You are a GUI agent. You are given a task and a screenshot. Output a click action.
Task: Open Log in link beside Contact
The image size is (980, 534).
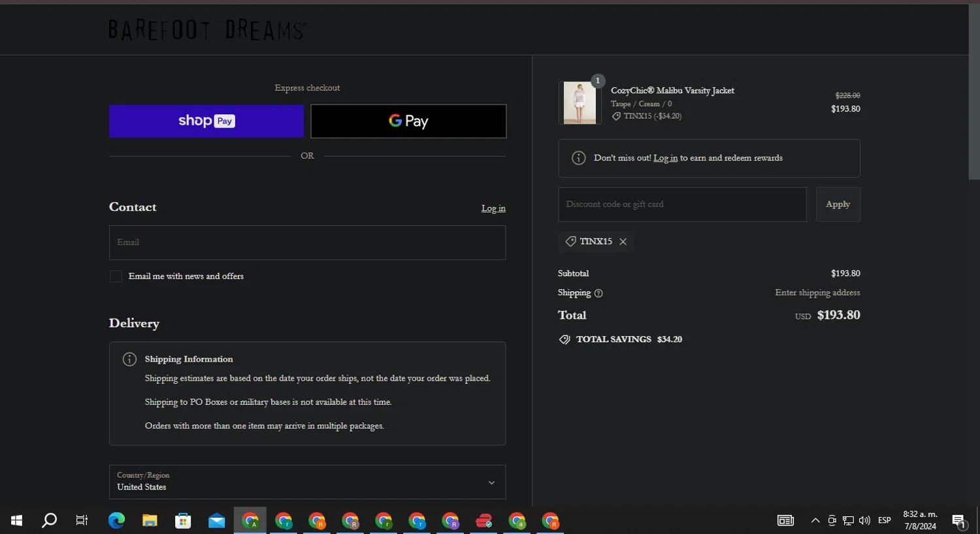coord(493,208)
